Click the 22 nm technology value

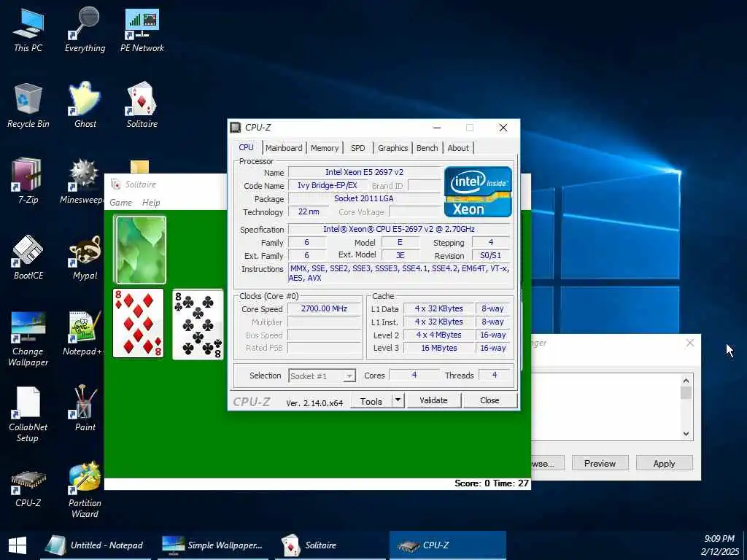[x=309, y=211]
